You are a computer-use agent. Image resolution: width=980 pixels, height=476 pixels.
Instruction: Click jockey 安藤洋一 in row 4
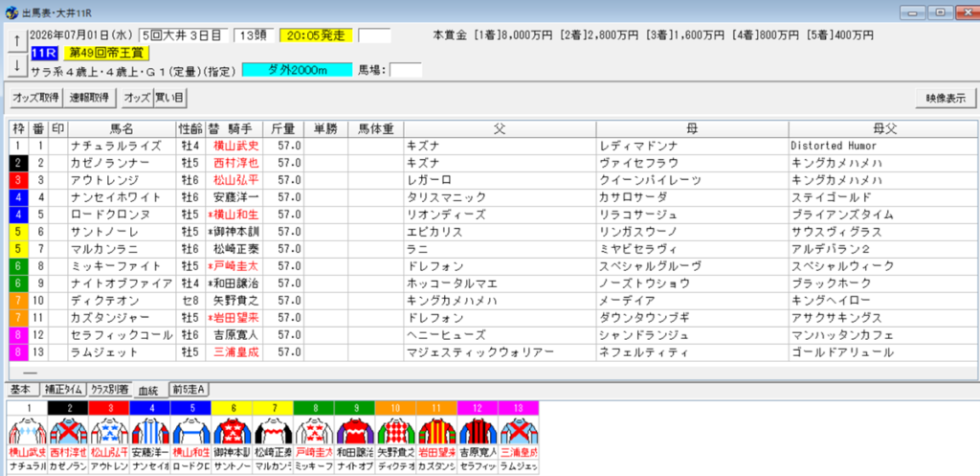[x=235, y=197]
